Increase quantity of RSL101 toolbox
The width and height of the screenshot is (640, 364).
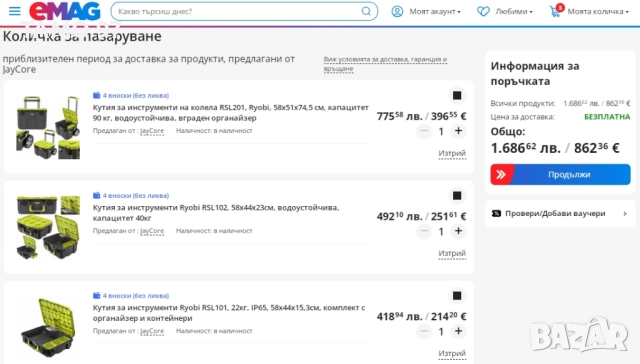click(x=458, y=331)
